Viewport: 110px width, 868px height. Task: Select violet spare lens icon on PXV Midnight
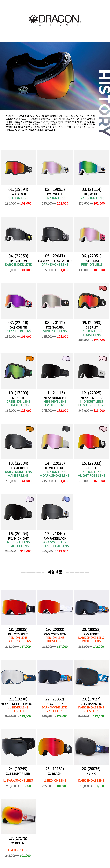pos(30,499)
